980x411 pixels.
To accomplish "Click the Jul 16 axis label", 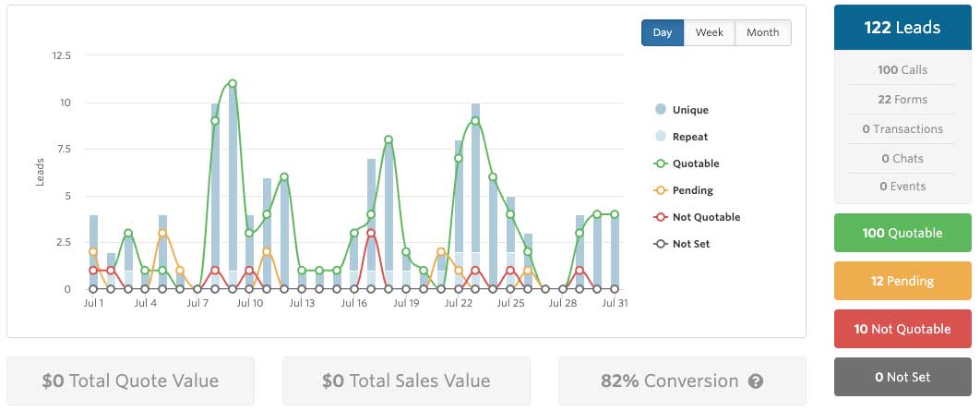I will pyautogui.click(x=353, y=304).
